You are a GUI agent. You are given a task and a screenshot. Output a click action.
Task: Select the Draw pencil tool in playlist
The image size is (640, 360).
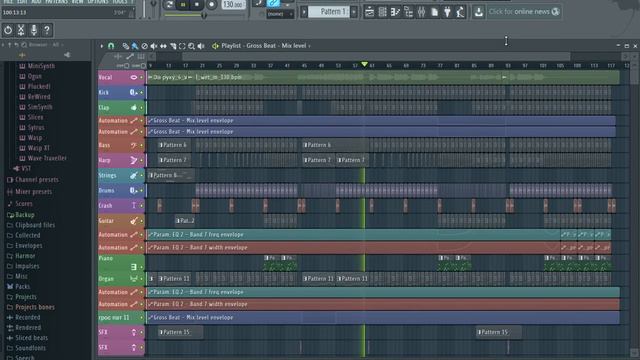(x=126, y=46)
